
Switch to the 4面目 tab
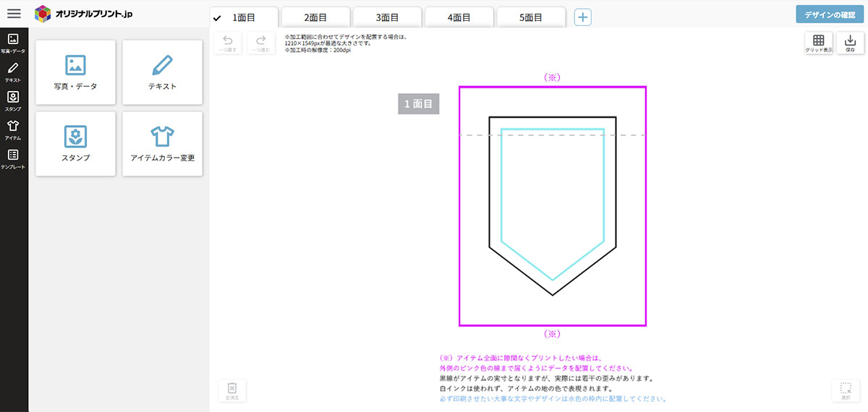tap(459, 18)
